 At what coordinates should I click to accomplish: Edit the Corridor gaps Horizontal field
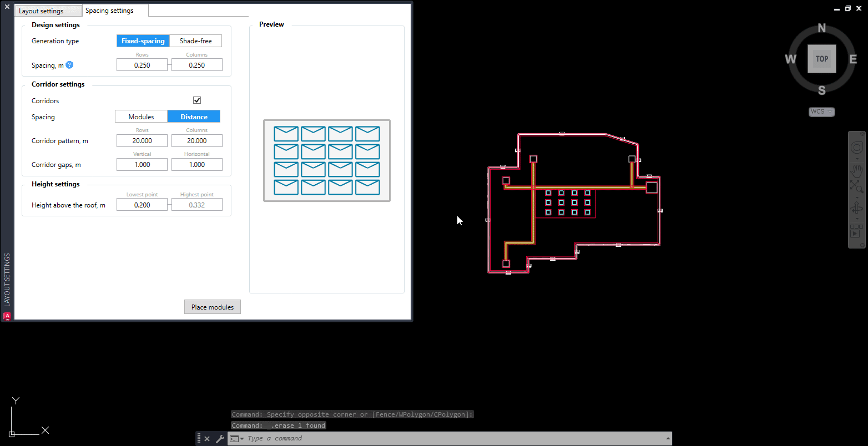tap(197, 165)
